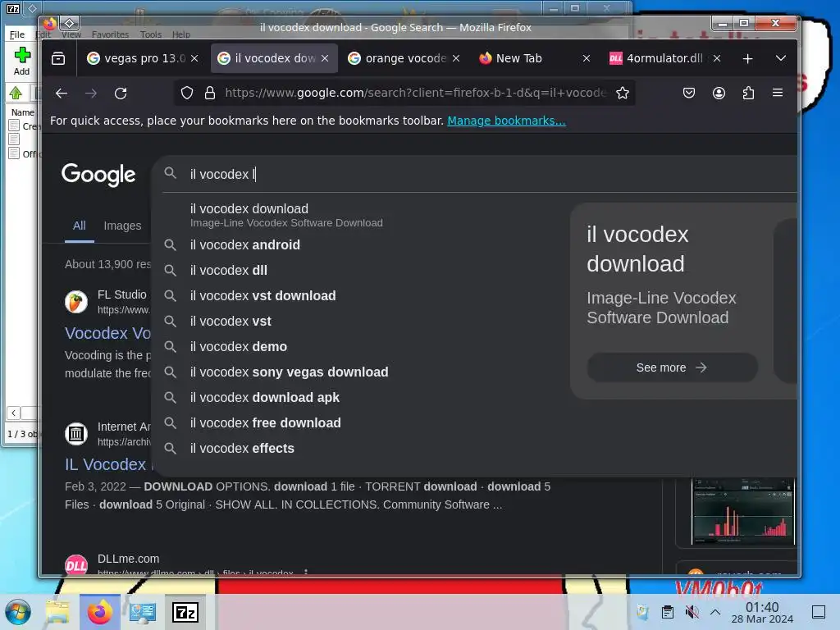The width and height of the screenshot is (840, 630).
Task: Go up folder in 7-Zip window
Action: point(16,94)
